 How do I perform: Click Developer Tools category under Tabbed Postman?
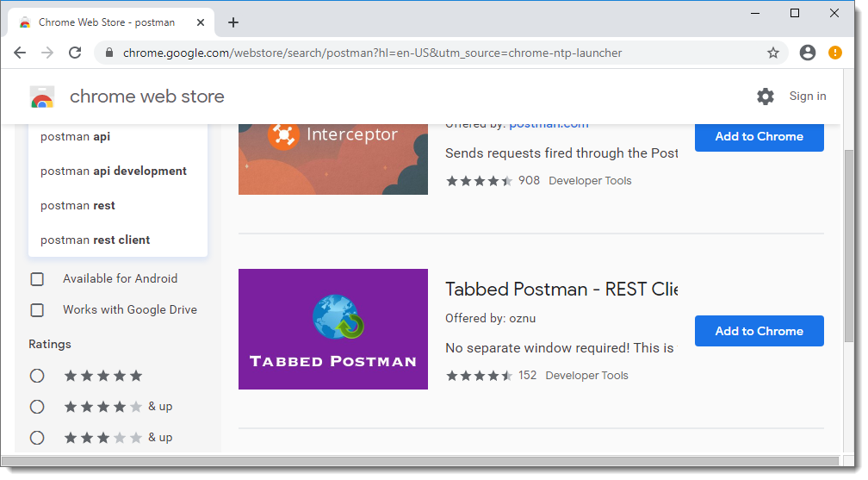(586, 375)
